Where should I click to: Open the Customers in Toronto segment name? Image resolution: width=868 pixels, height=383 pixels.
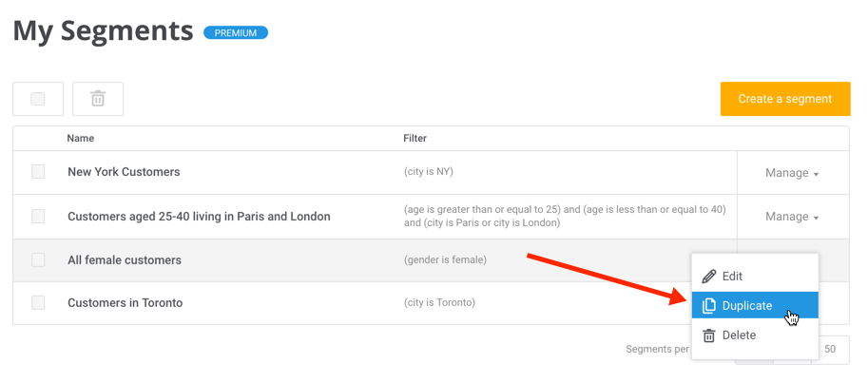coord(125,303)
